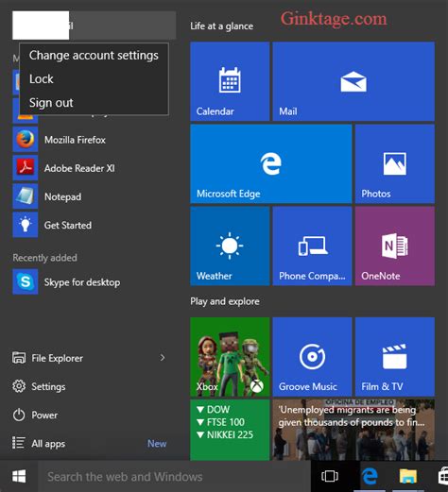448x492 pixels.
Task: Open Adobe Reader XI label in app list
Action: pos(79,168)
